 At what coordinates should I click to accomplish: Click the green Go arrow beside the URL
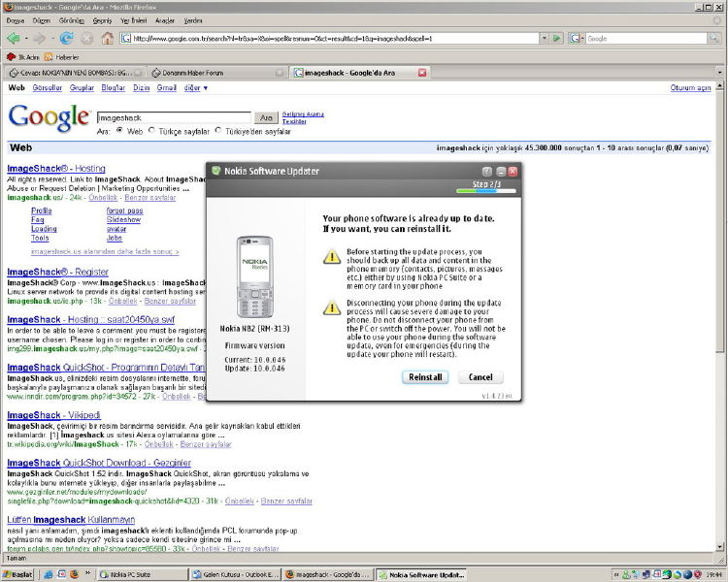pyautogui.click(x=557, y=39)
